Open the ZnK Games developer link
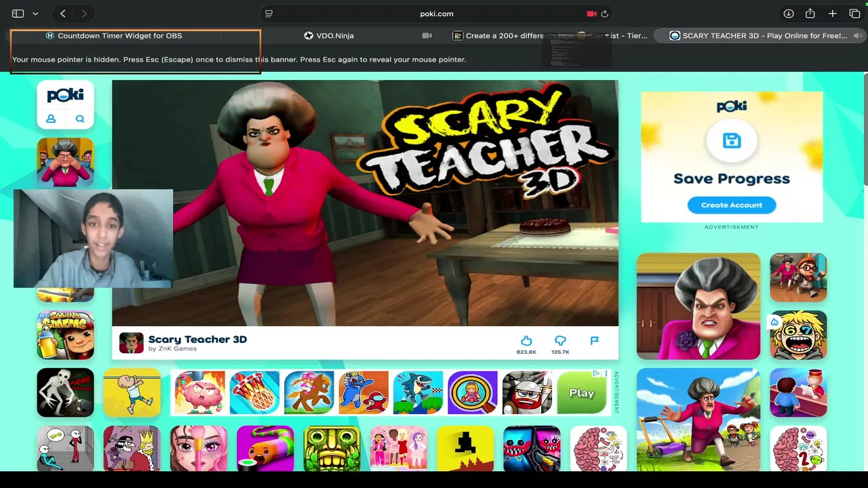Screen dimensions: 868x488 [x=172, y=348]
